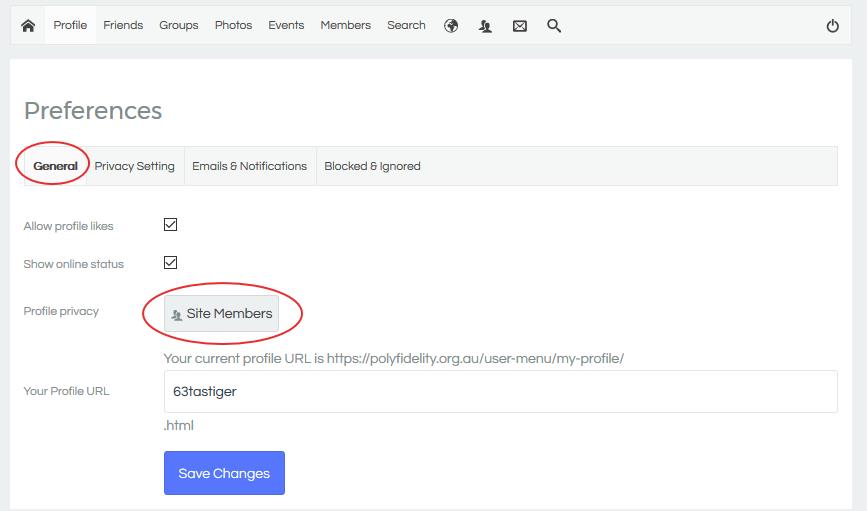Open the magnifying glass search icon
This screenshot has width=867, height=511.
(554, 25)
